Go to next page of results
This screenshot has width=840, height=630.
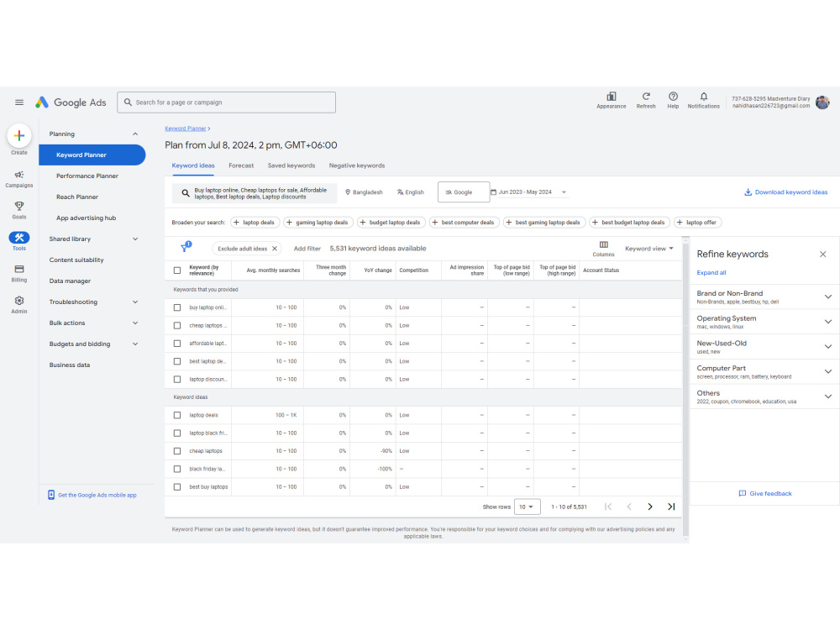pyautogui.click(x=650, y=507)
